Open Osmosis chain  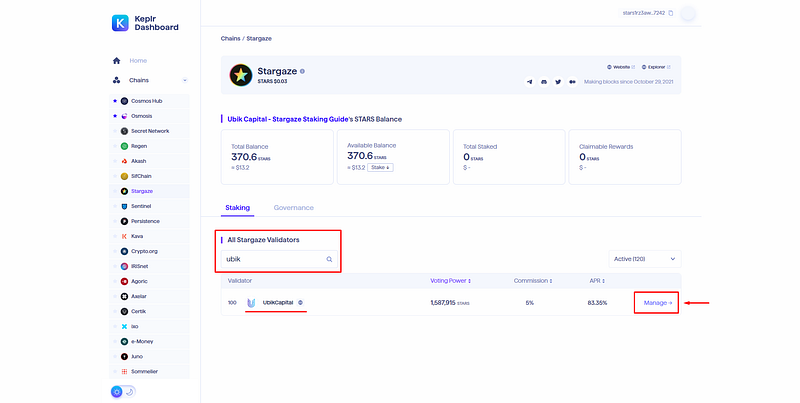pos(149,116)
